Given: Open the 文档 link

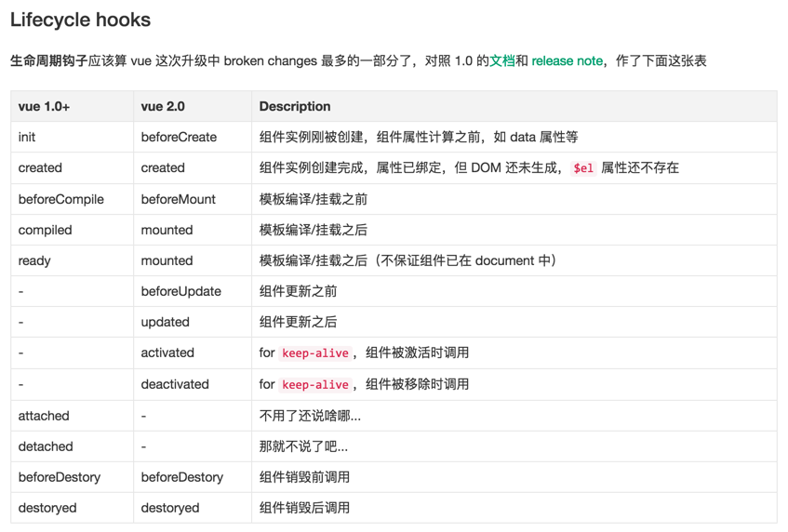Looking at the screenshot, I should (502, 60).
